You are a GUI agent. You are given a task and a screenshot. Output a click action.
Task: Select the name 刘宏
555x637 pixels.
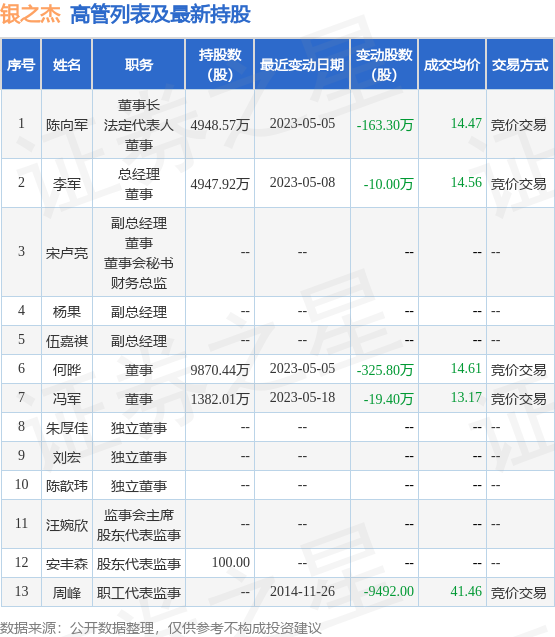coord(67,457)
